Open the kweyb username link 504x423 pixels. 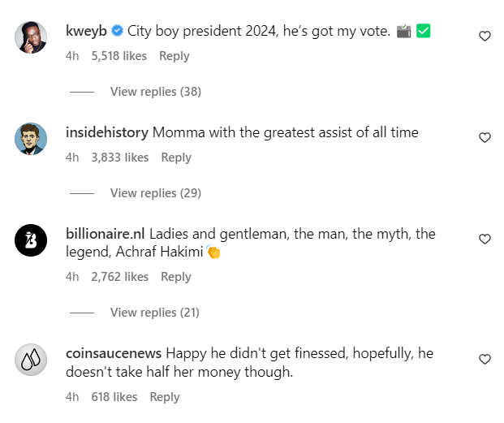click(86, 32)
